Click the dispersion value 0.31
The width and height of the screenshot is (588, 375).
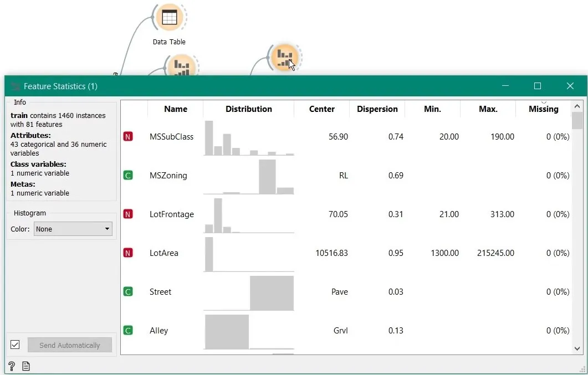tap(396, 214)
